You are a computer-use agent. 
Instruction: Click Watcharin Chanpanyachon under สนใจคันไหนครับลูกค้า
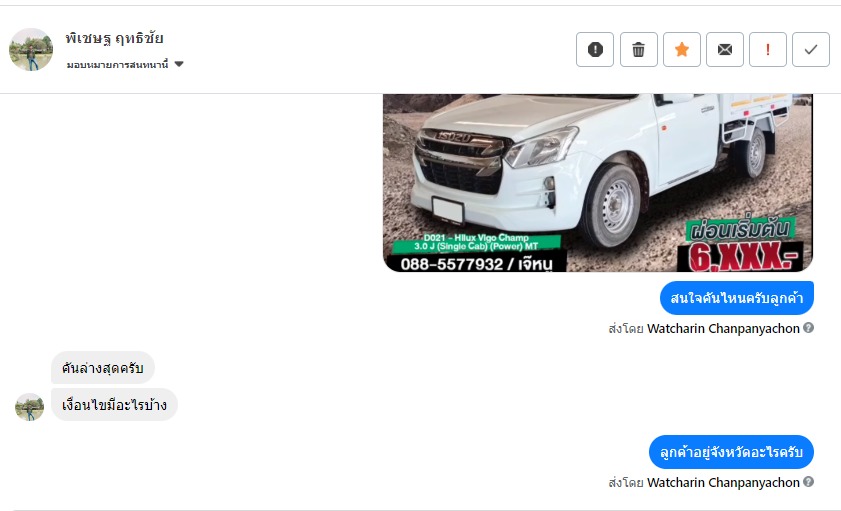723,328
